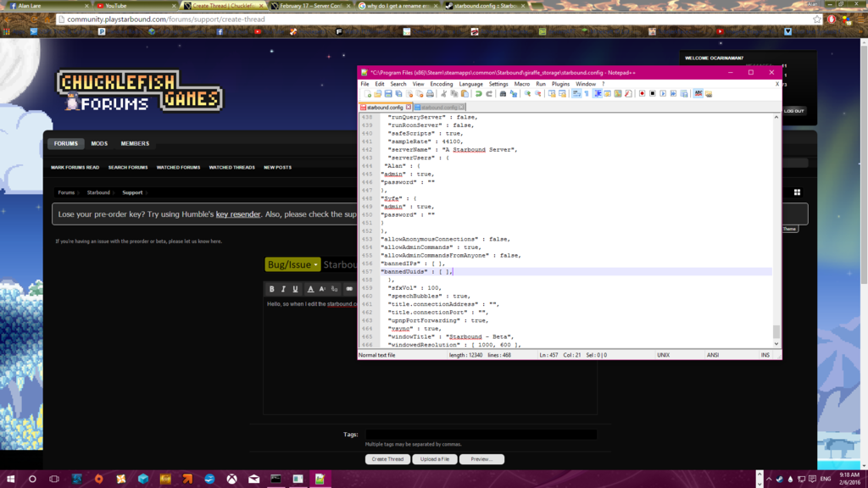Screen dimensions: 868x488
Task: Open the Encoding menu in Notepad++
Action: click(x=440, y=84)
